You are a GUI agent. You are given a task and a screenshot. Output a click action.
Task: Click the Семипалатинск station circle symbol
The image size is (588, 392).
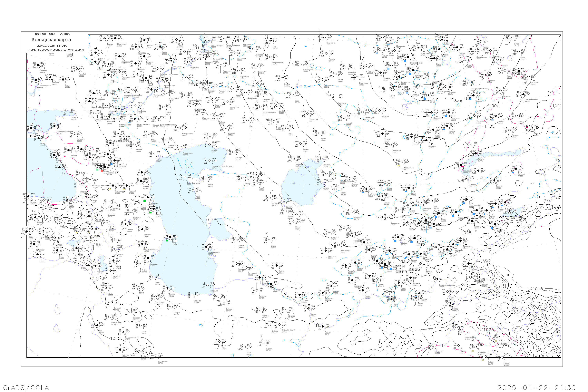click(x=523, y=94)
